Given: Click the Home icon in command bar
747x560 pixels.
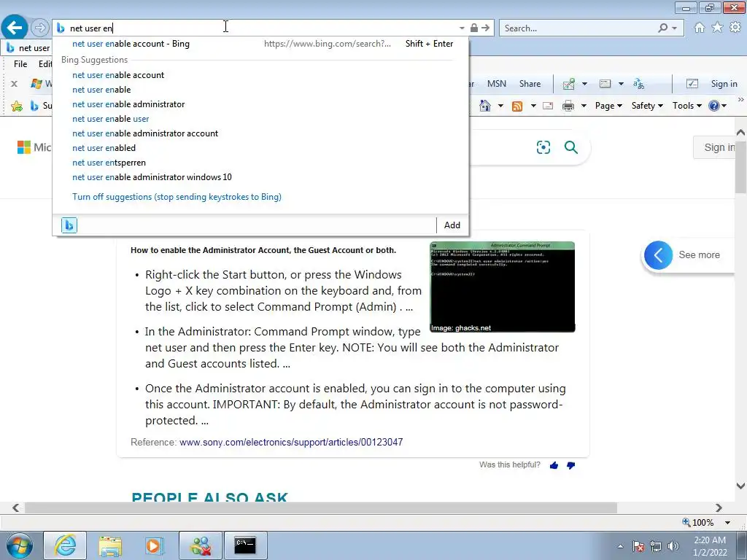Looking at the screenshot, I should click(x=485, y=105).
